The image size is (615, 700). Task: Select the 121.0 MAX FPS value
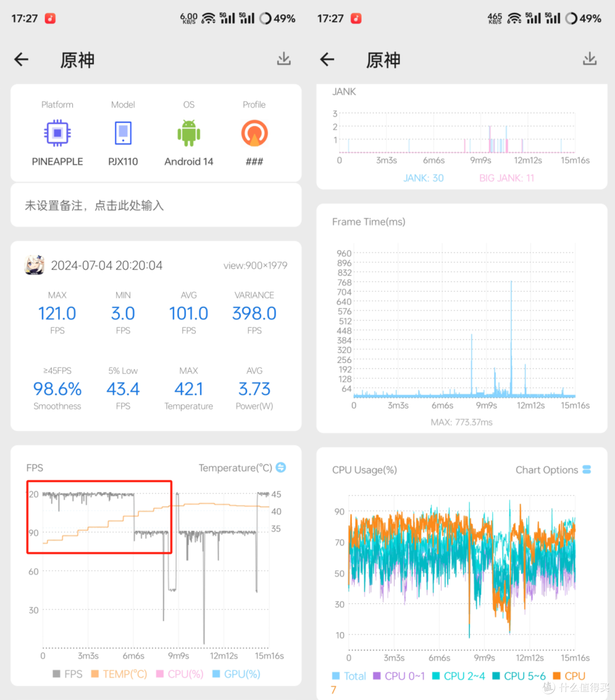tap(57, 313)
